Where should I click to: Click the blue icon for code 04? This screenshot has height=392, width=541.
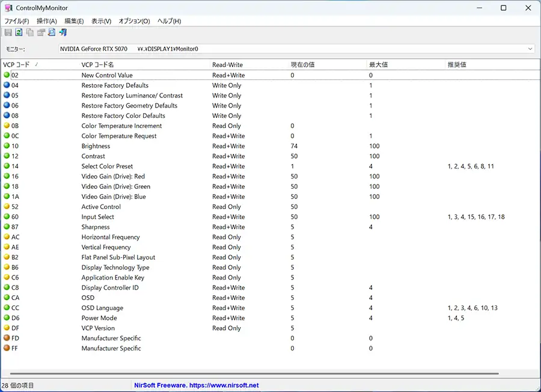tap(7, 85)
